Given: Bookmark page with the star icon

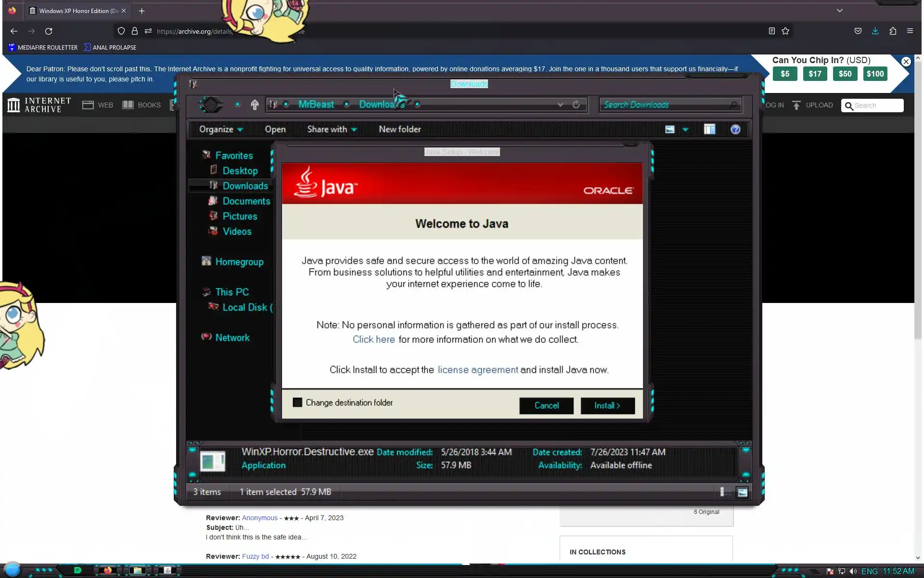Looking at the screenshot, I should click(785, 31).
